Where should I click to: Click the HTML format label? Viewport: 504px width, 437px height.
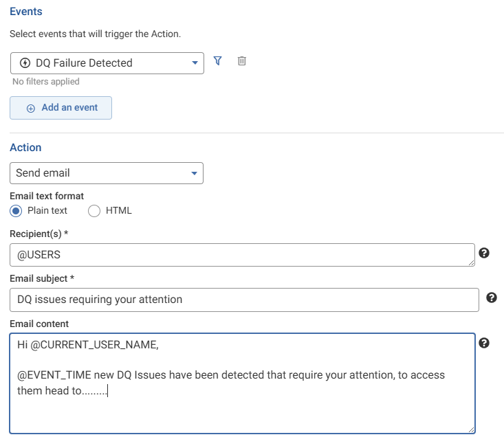[118, 211]
